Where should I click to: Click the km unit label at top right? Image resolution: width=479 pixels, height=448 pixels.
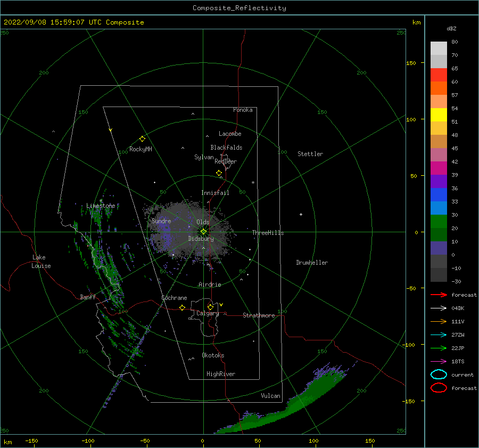pyautogui.click(x=416, y=22)
